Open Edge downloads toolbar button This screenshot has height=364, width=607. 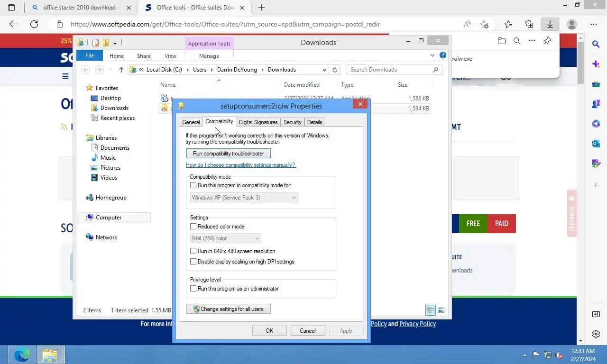(x=550, y=24)
